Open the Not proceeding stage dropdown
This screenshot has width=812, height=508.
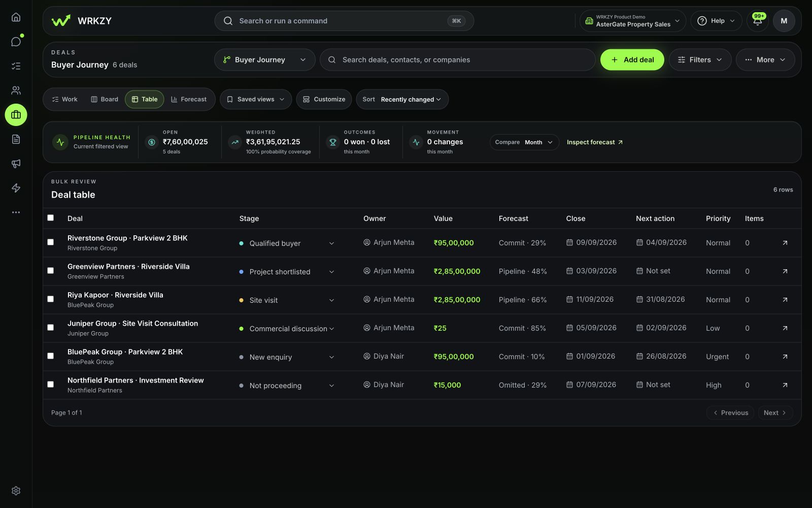(x=287, y=386)
